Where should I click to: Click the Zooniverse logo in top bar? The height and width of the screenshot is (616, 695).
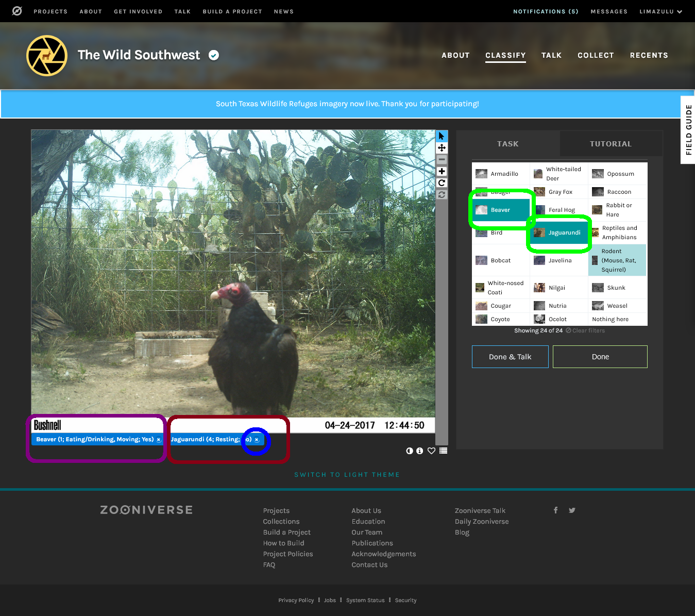pyautogui.click(x=17, y=11)
